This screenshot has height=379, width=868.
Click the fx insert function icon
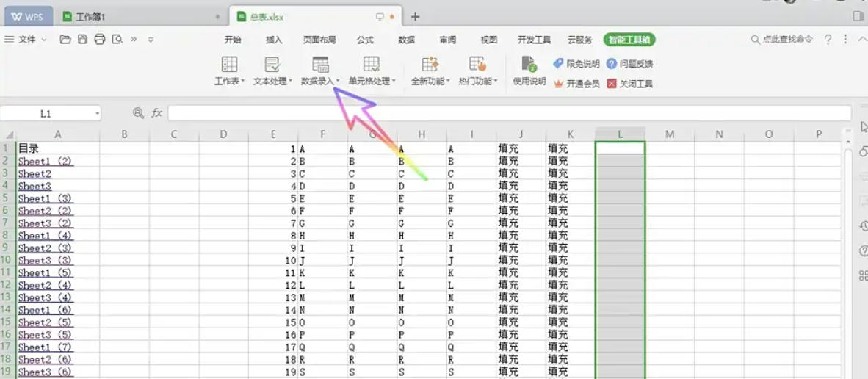coord(156,113)
